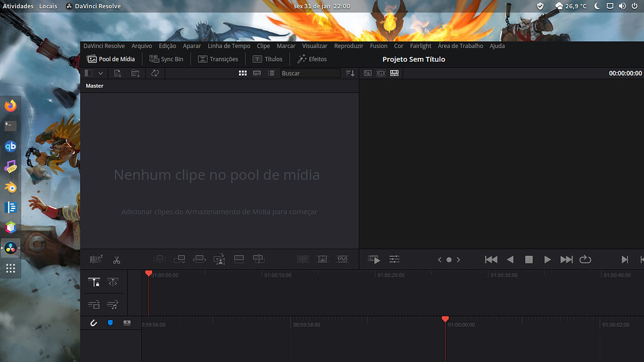Click the Import Media Folder icon
The width and height of the screenshot is (644, 362).
[135, 73]
